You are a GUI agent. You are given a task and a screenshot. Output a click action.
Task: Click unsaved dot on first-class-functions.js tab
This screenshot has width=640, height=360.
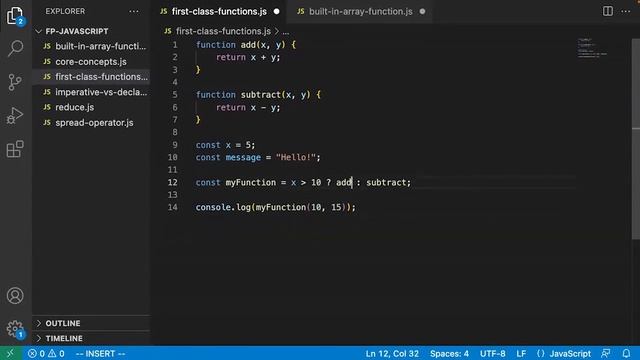277,11
